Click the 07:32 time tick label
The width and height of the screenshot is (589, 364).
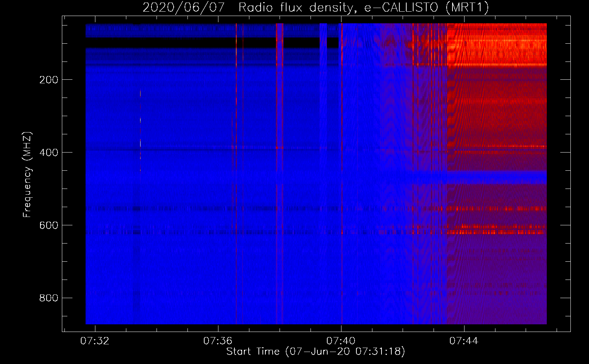tap(95, 341)
